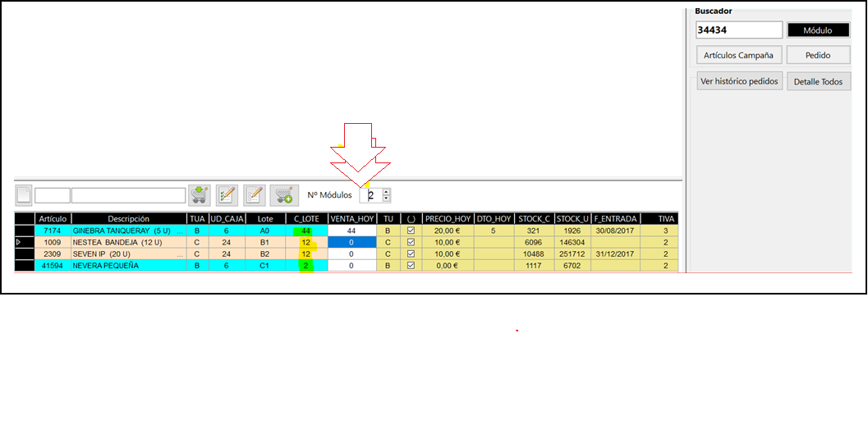Increase Nº Módulos with the up arrow
868x443 pixels.
pyautogui.click(x=387, y=192)
